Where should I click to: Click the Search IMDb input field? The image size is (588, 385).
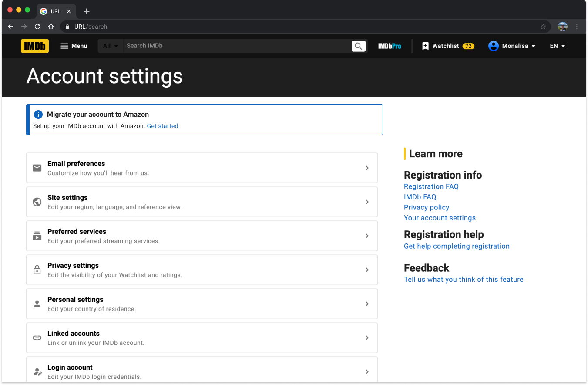click(237, 46)
